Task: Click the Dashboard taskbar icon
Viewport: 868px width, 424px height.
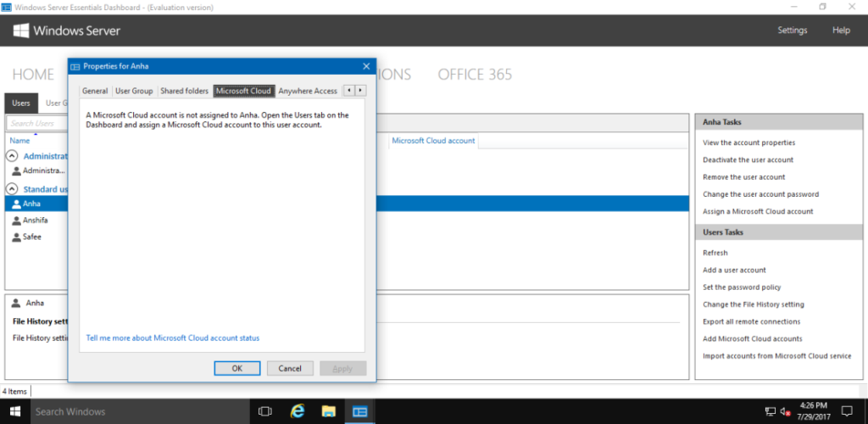Action: click(359, 411)
